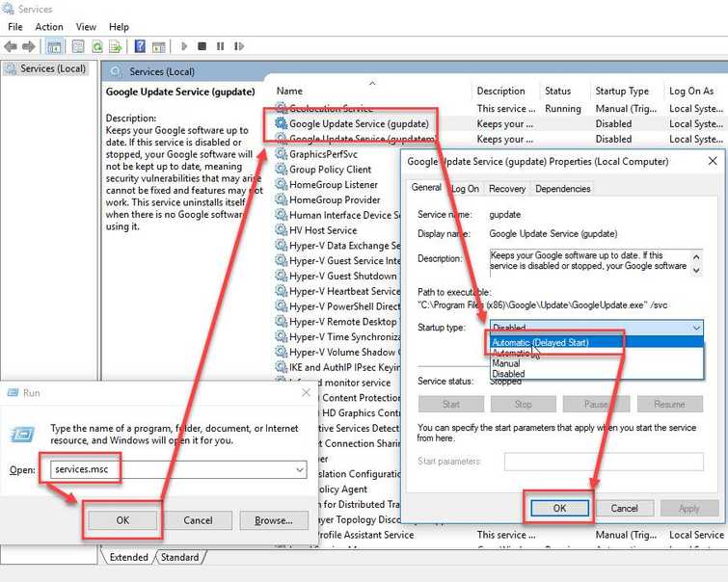Click gear icon beside Hyper-V Data Exchange
This screenshot has width=728, height=582.
[281, 246]
